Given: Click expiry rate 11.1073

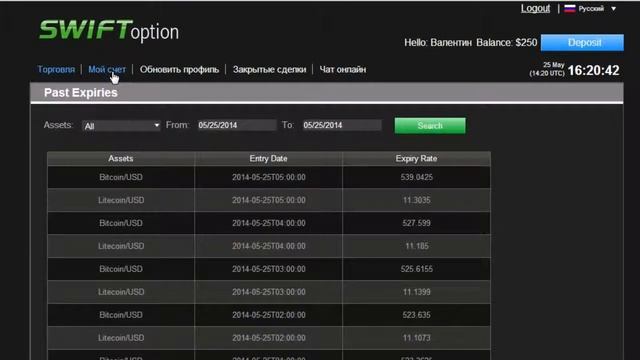Looking at the screenshot, I should pyautogui.click(x=416, y=338).
